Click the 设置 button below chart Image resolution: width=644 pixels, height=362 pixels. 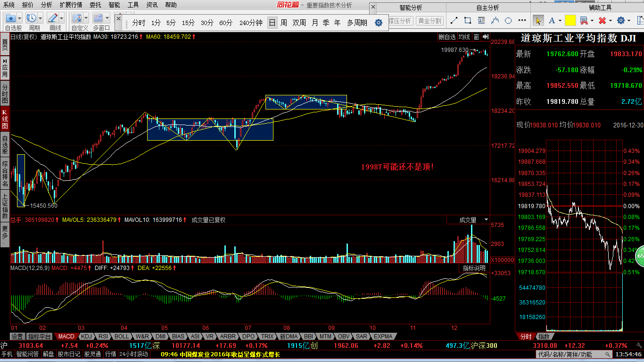[x=17, y=337]
